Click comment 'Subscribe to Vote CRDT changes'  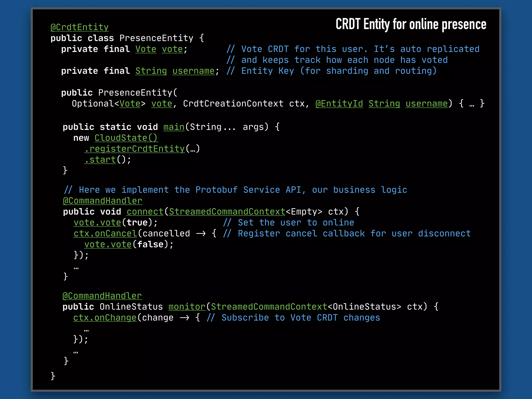tap(294, 318)
